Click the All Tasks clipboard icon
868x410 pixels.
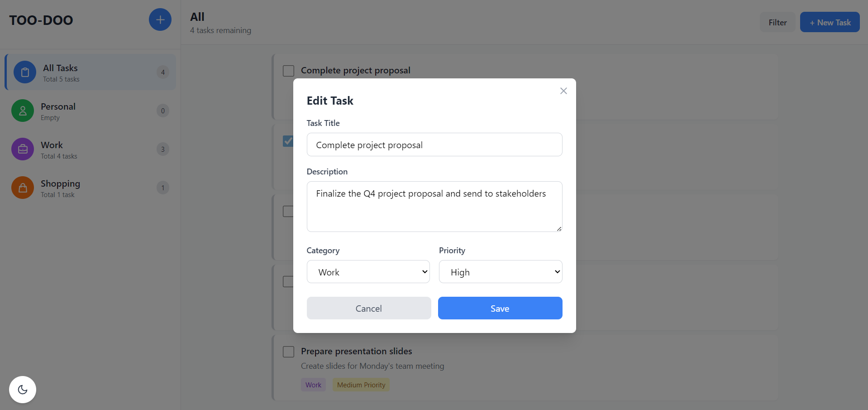tap(25, 72)
